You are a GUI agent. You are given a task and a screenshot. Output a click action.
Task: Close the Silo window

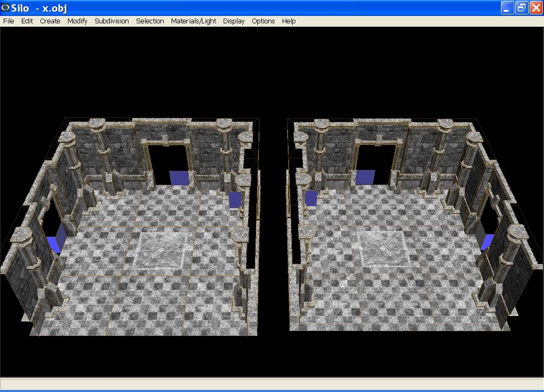535,8
